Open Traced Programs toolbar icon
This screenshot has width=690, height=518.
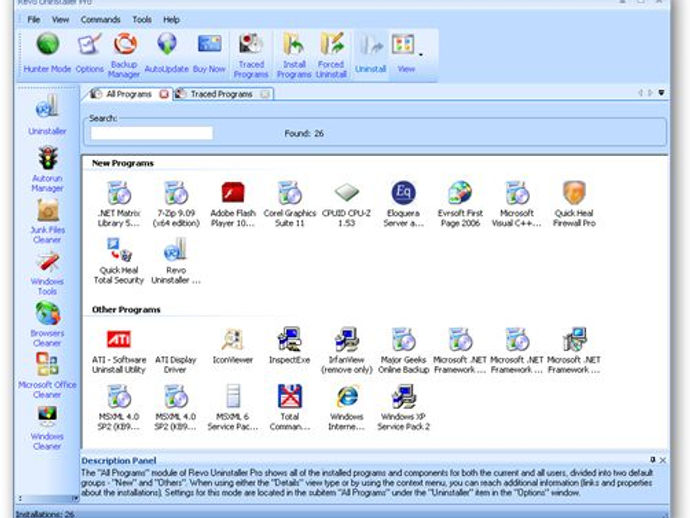(x=251, y=55)
